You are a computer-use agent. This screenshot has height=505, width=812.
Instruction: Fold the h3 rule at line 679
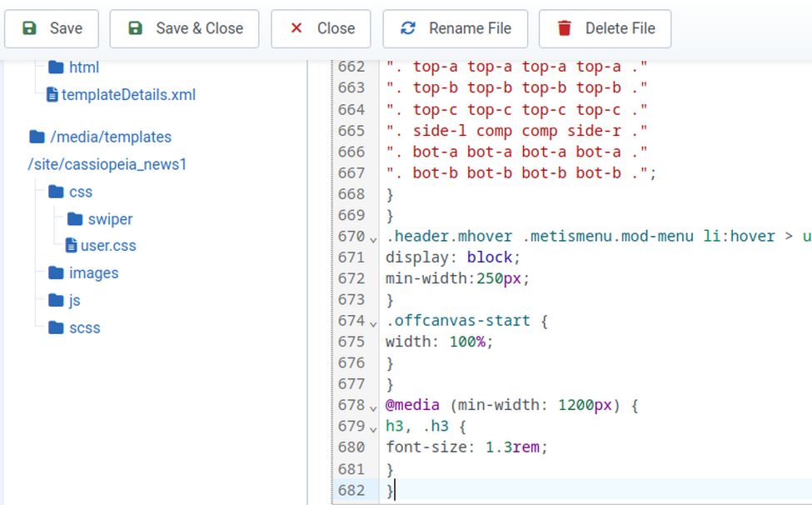[x=373, y=428]
